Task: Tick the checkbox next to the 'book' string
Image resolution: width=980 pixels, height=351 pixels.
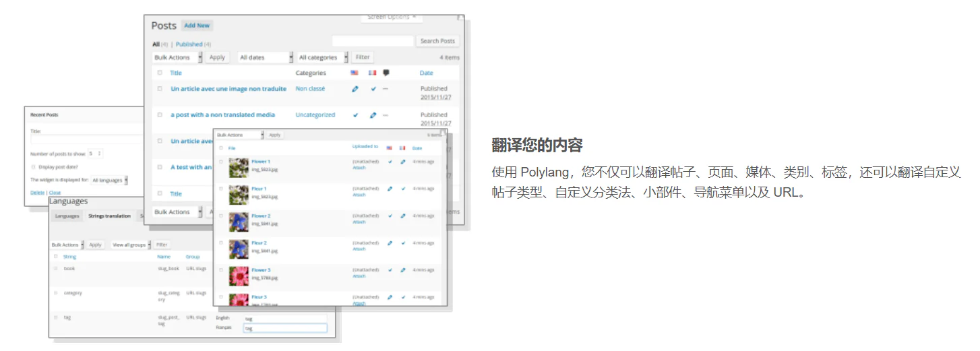Action: [x=56, y=269]
